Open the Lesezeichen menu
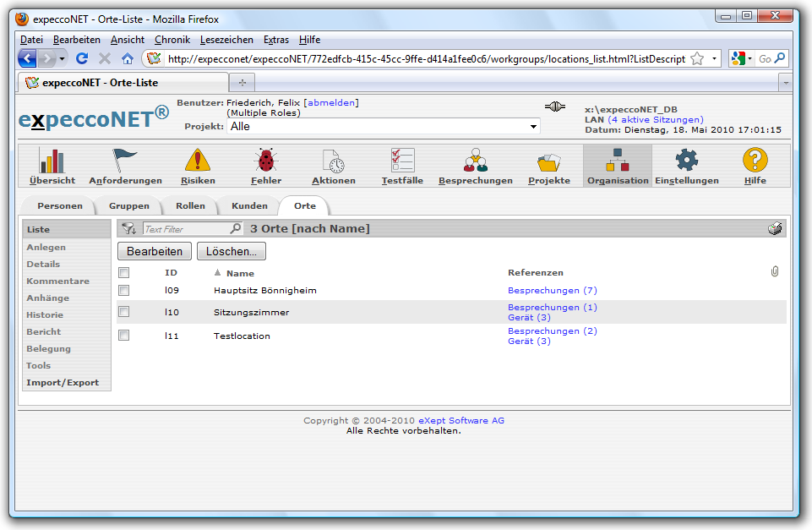Screen dimensions: 812x530 [x=226, y=40]
